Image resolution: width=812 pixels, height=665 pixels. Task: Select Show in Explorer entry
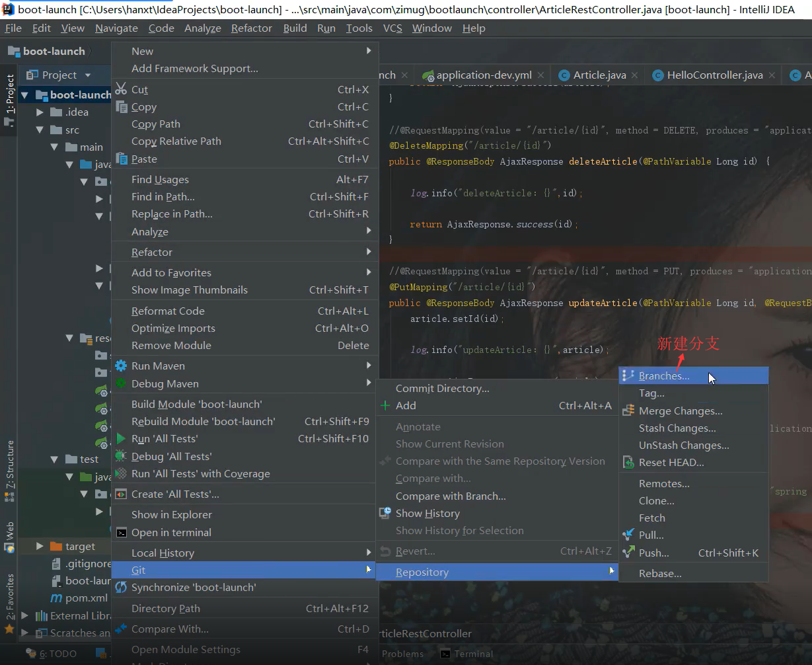coord(244,514)
